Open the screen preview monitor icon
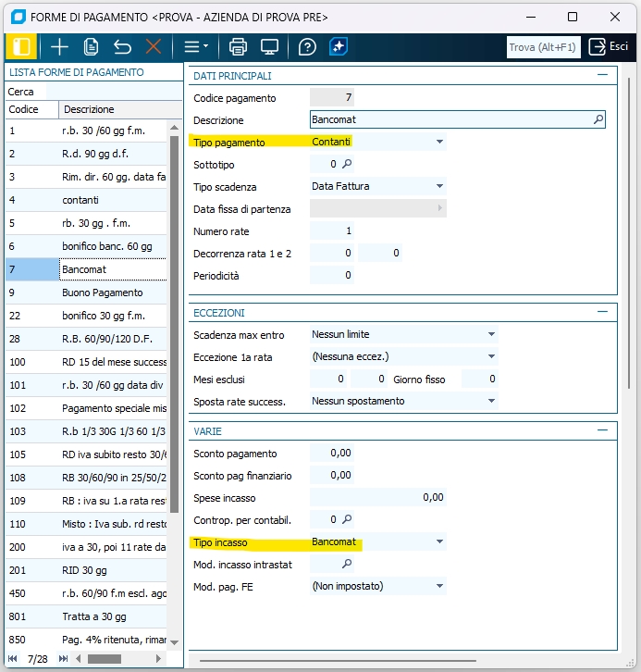Screen dimensions: 641x672 (x=270, y=46)
